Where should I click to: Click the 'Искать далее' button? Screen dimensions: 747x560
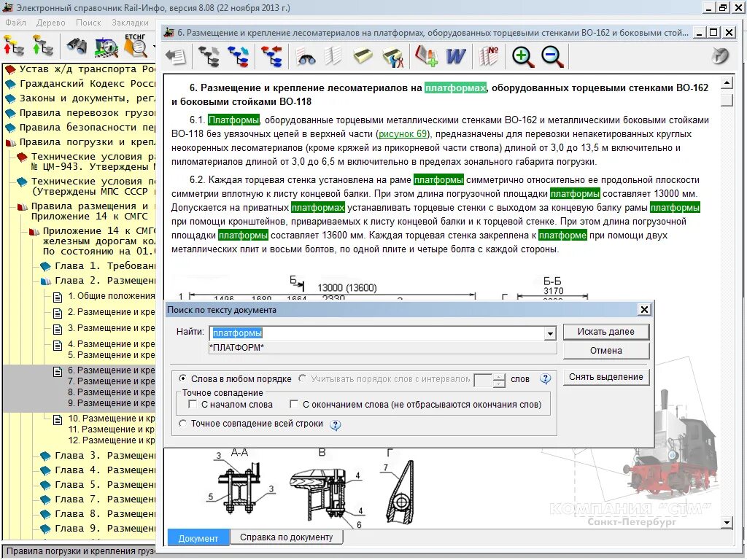click(x=606, y=332)
